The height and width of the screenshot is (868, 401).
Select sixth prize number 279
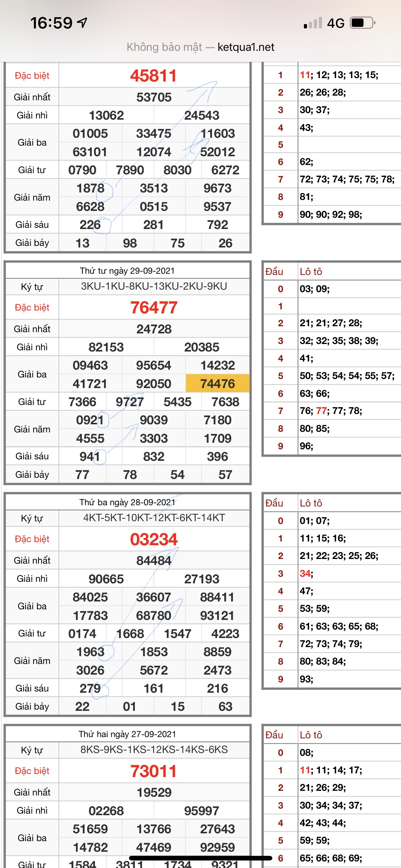point(90,688)
